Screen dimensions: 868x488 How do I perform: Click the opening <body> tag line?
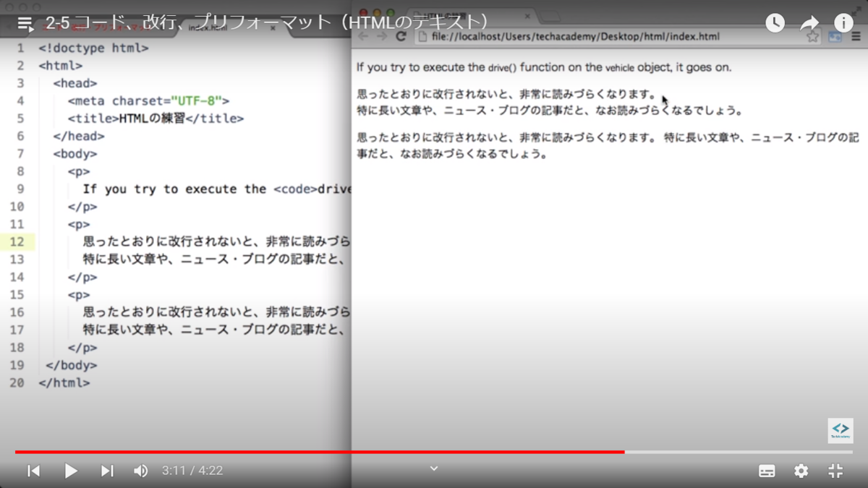pyautogui.click(x=75, y=153)
